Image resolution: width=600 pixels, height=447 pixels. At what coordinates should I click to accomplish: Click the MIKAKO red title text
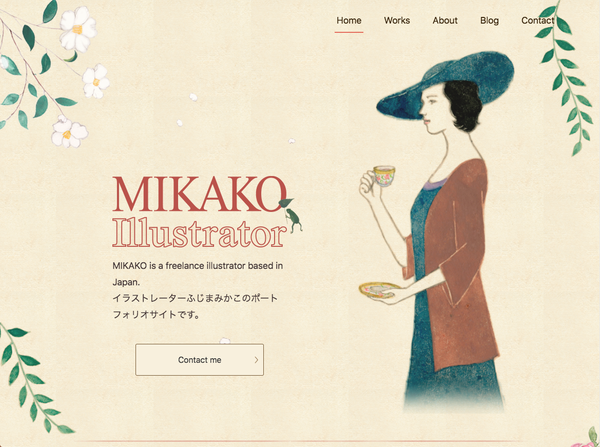tap(199, 194)
